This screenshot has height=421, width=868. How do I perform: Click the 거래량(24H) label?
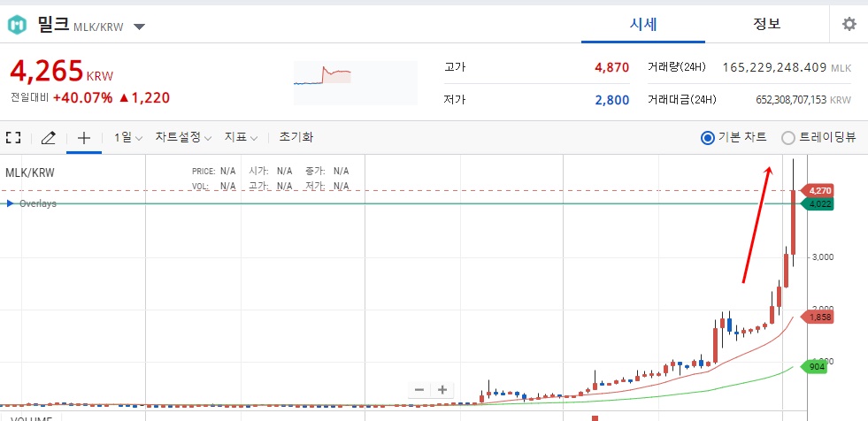click(677, 67)
